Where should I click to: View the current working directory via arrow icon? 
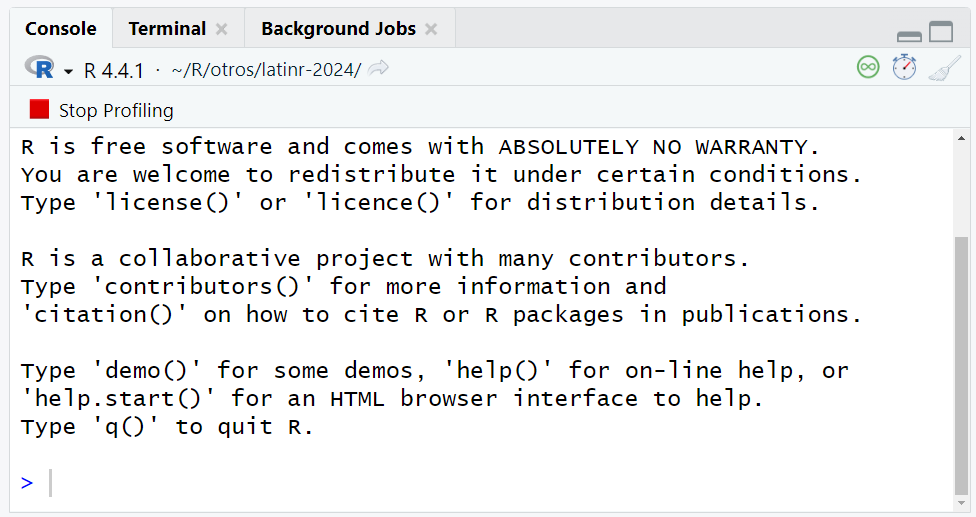pos(378,69)
